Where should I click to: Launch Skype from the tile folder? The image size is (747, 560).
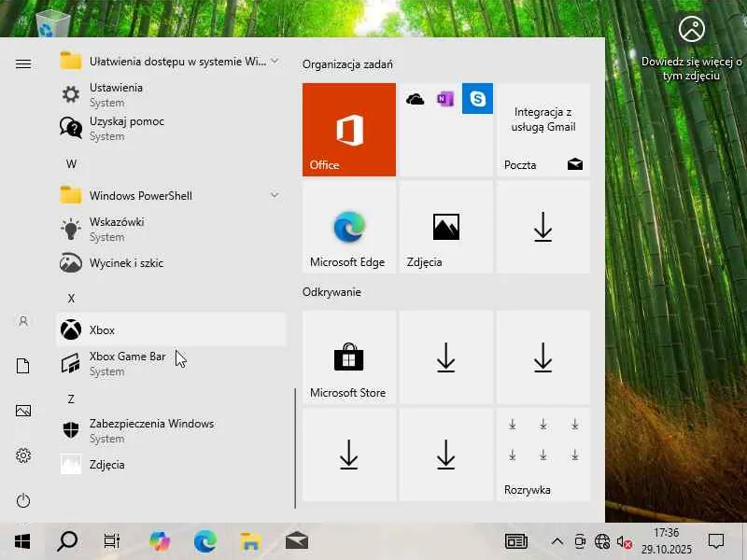tap(477, 99)
